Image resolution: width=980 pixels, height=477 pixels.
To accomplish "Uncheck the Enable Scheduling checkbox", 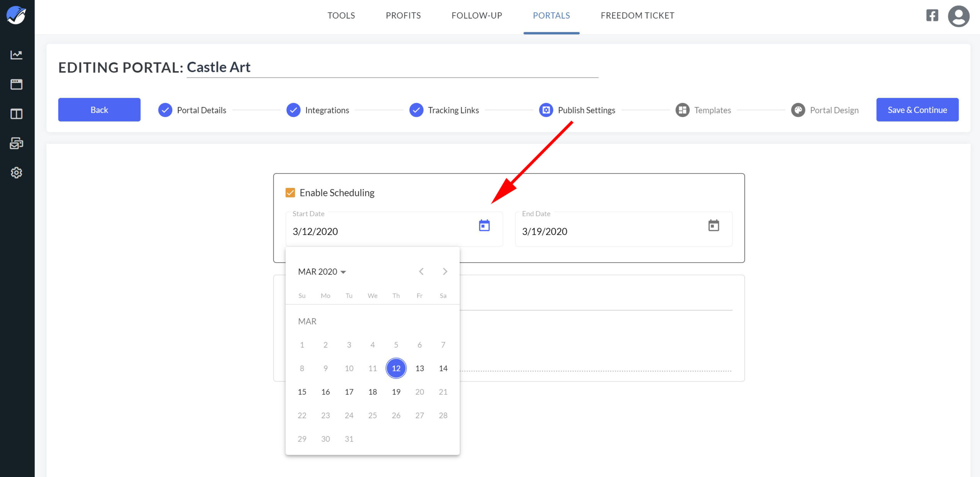I will [290, 193].
